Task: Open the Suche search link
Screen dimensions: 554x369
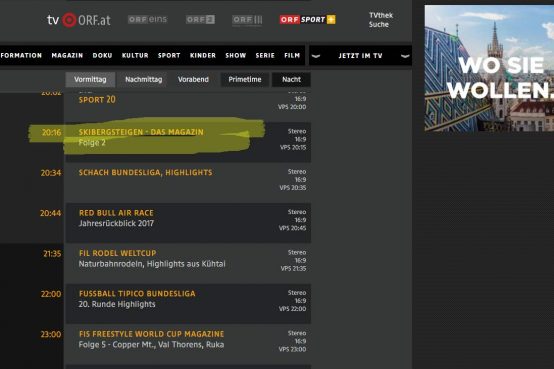Action: point(379,24)
